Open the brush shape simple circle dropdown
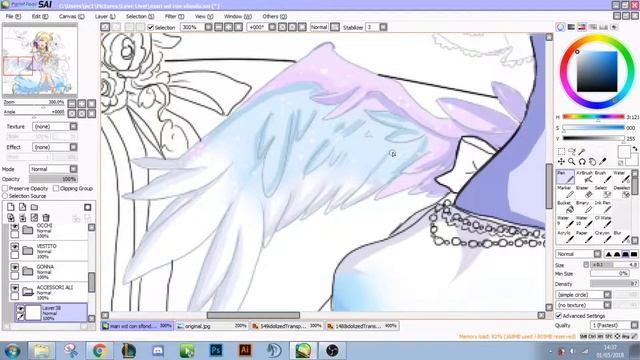Image resolution: width=640 pixels, height=360 pixels. pos(583,295)
